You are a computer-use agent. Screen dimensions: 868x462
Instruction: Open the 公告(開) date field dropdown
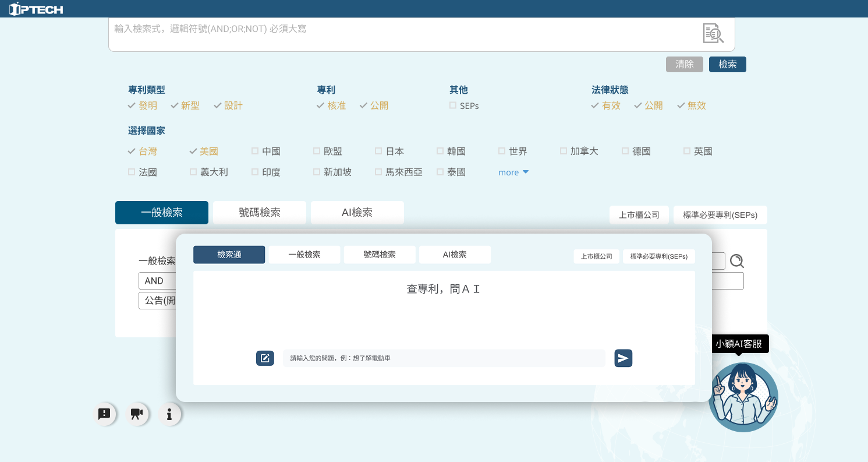point(157,301)
